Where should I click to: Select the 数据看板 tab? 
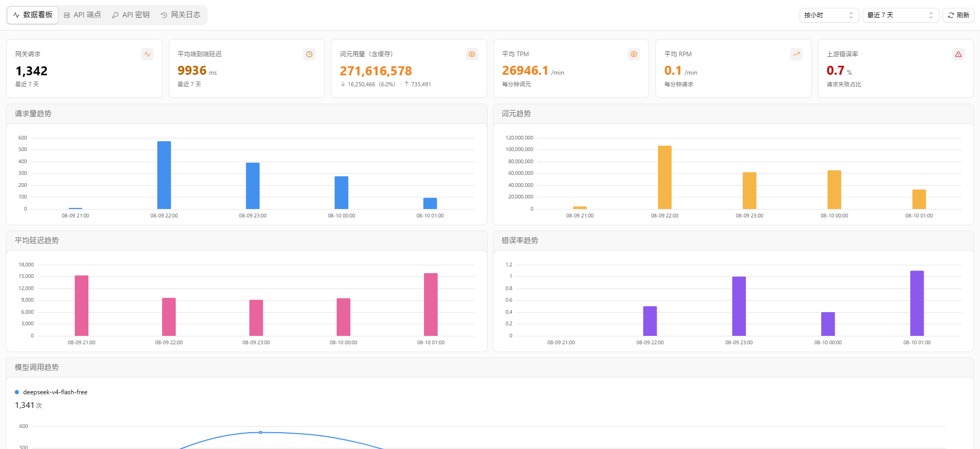(33, 15)
